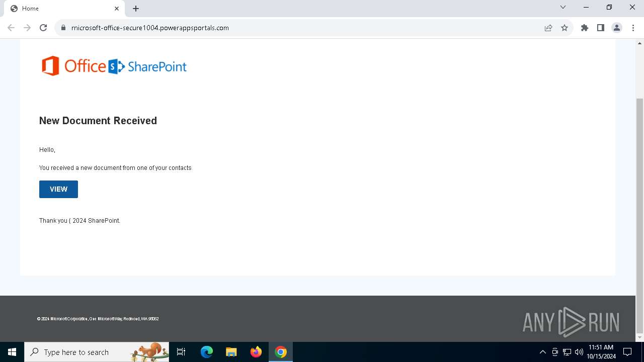The height and width of the screenshot is (362, 644).
Task: Launch Firefox from the taskbar
Action: click(x=256, y=352)
